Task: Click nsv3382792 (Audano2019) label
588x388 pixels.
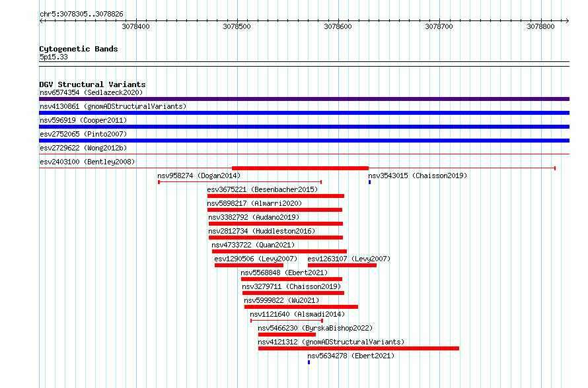Action: point(254,217)
